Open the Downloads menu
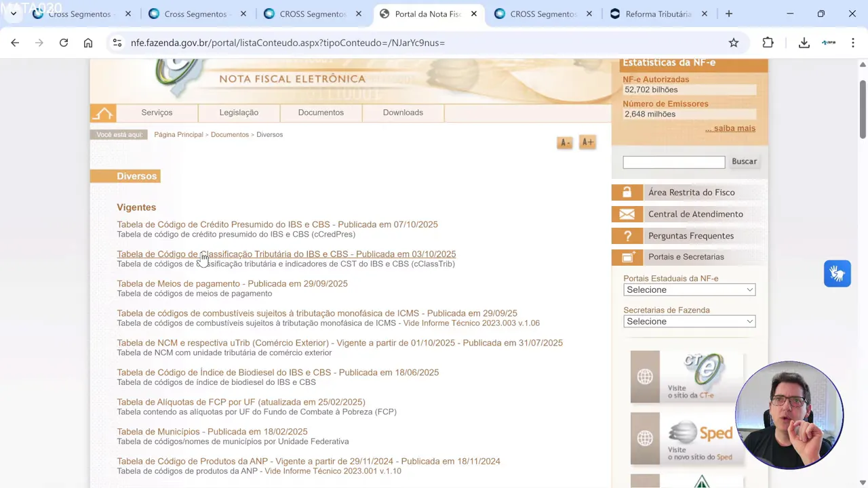868x488 pixels. pos(403,113)
